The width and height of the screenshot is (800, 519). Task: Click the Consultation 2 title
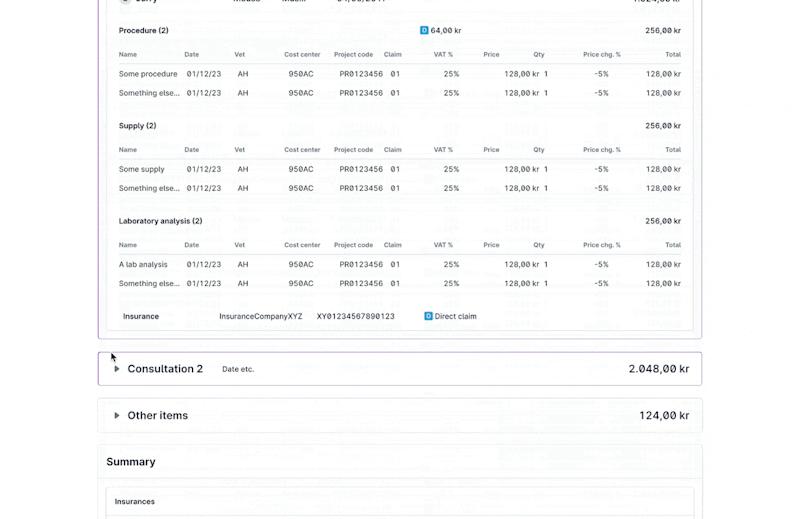coord(165,369)
